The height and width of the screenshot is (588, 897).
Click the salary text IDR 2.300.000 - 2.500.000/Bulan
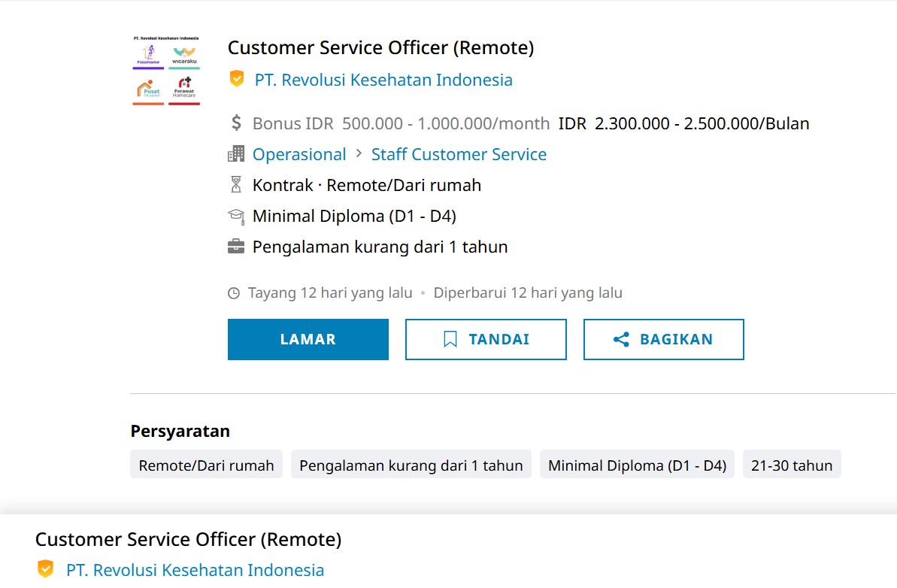click(683, 123)
